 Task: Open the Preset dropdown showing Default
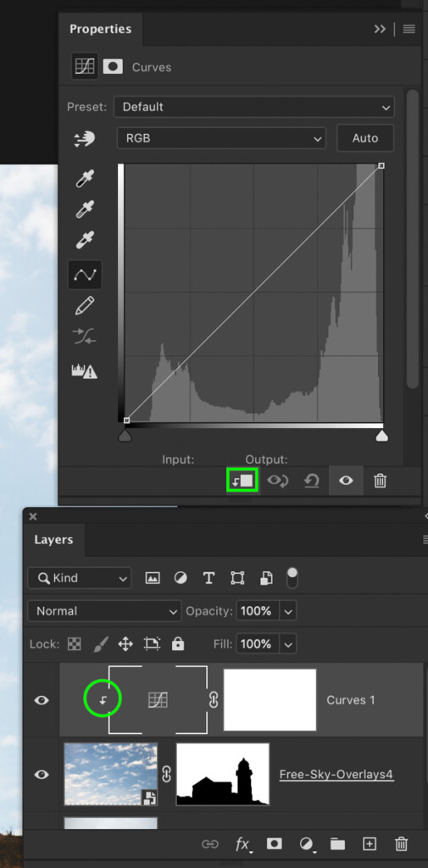click(x=254, y=107)
